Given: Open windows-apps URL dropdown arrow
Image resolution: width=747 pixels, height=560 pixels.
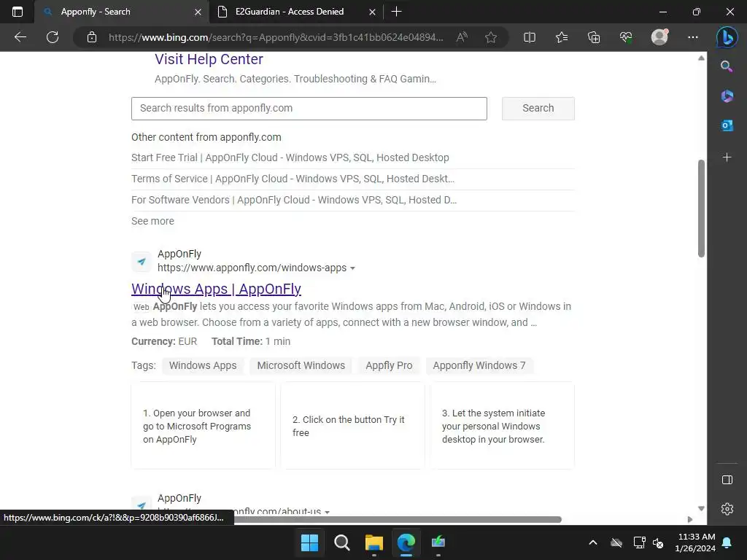Looking at the screenshot, I should 352,268.
